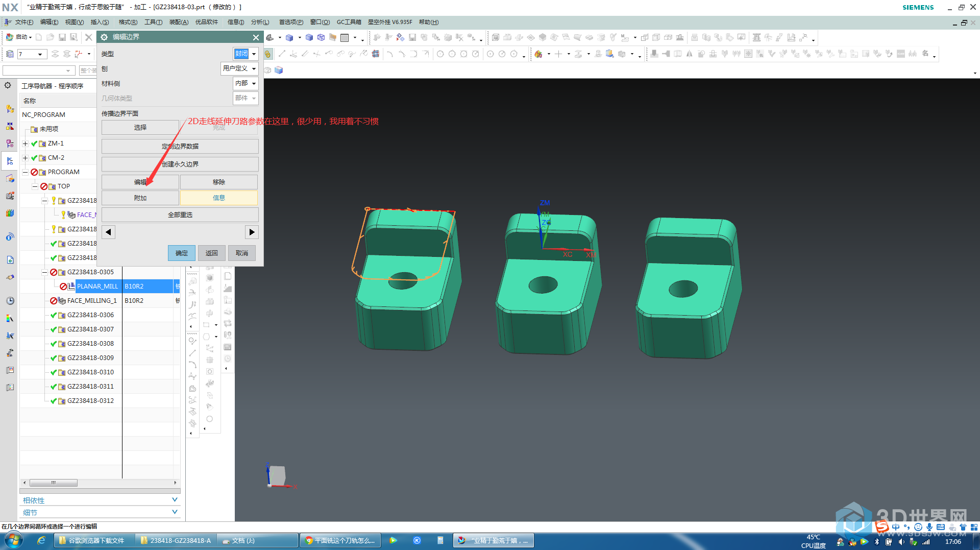Open the 材料侧 内部 dropdown

(x=246, y=83)
